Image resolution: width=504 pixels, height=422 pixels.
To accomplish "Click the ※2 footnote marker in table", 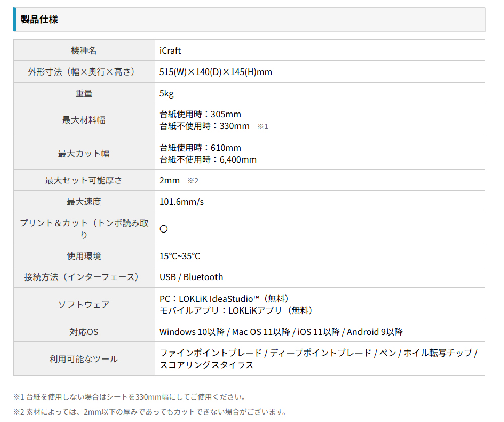I will pos(193,181).
